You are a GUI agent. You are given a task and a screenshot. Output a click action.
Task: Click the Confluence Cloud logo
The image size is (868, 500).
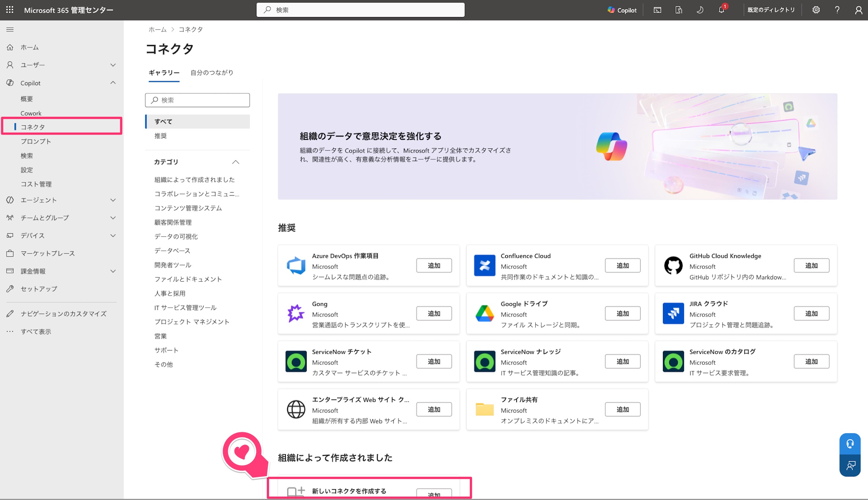click(485, 266)
